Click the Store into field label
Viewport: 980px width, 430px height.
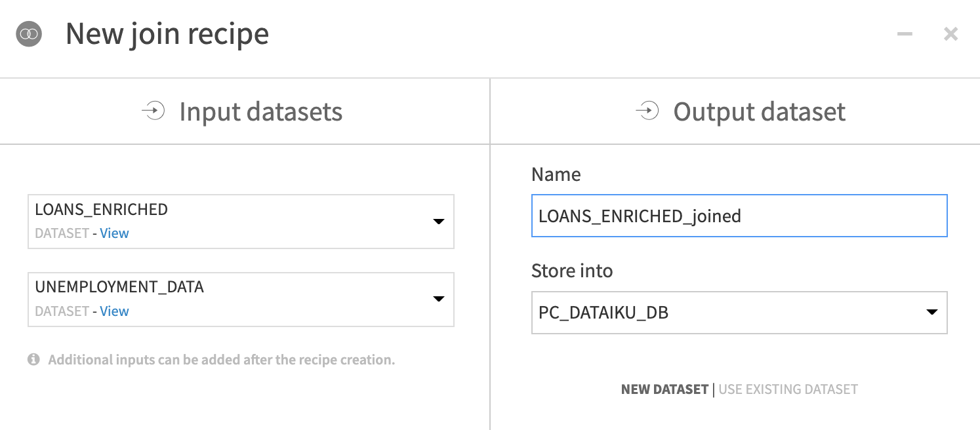pos(572,271)
